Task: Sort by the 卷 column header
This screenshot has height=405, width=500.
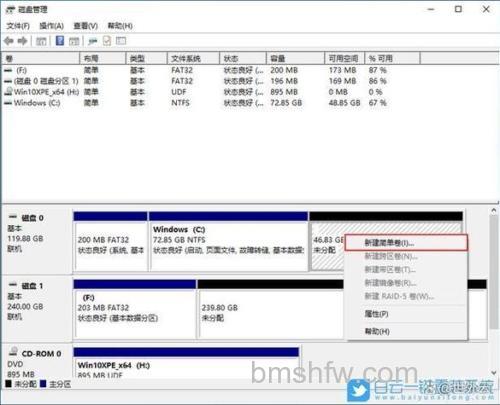Action: (x=41, y=59)
